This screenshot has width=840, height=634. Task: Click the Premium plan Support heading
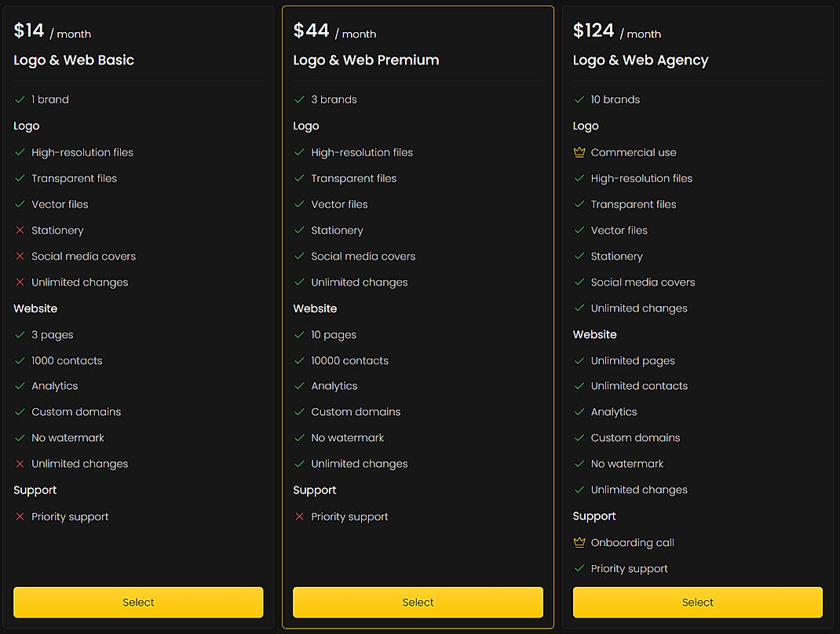click(315, 490)
